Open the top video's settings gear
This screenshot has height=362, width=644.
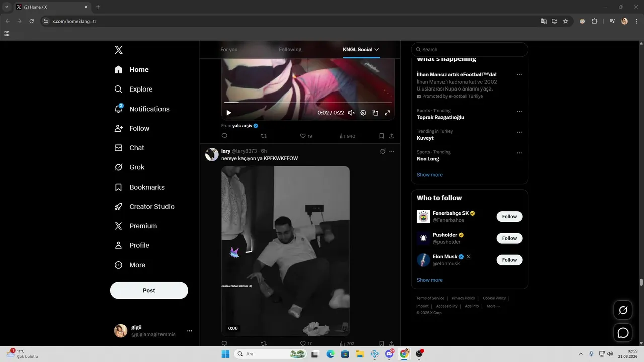point(363,113)
